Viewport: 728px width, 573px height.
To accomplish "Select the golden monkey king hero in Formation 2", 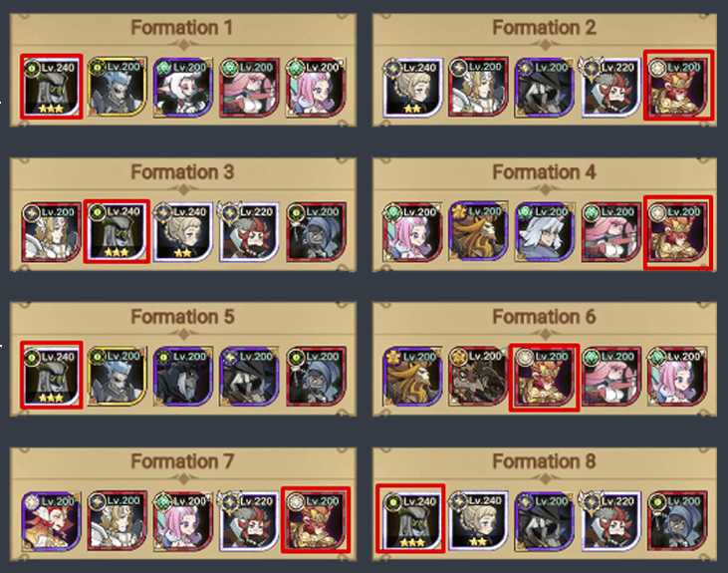I will point(678,86).
